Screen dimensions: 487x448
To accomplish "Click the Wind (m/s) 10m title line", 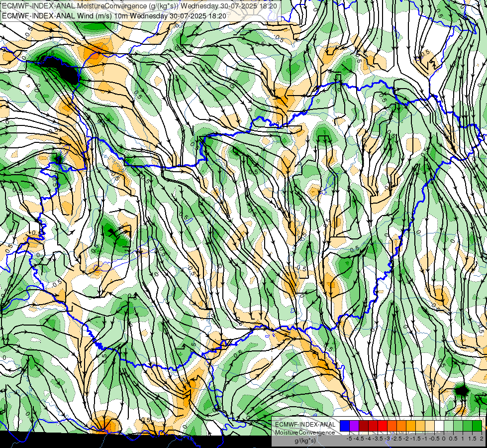I will (114, 15).
